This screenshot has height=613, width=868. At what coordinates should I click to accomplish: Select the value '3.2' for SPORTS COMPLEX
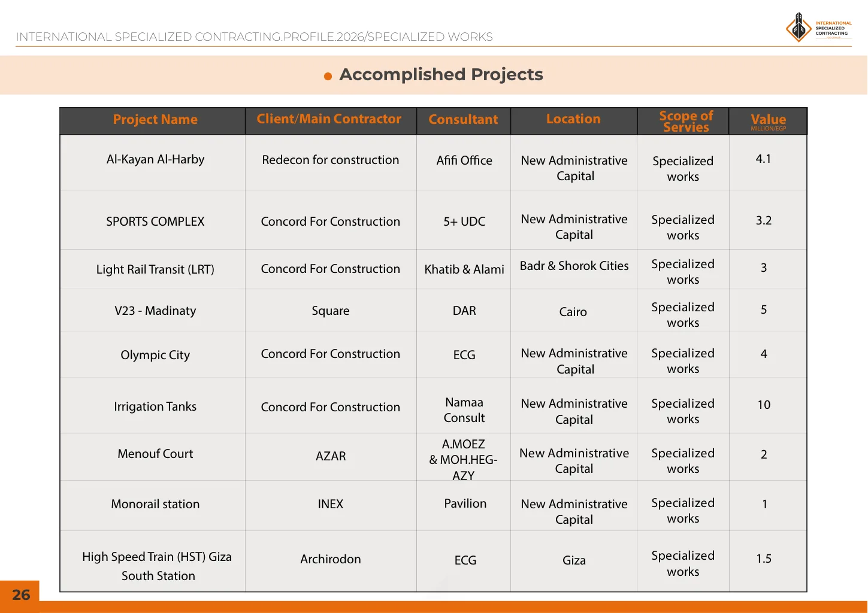[764, 220]
